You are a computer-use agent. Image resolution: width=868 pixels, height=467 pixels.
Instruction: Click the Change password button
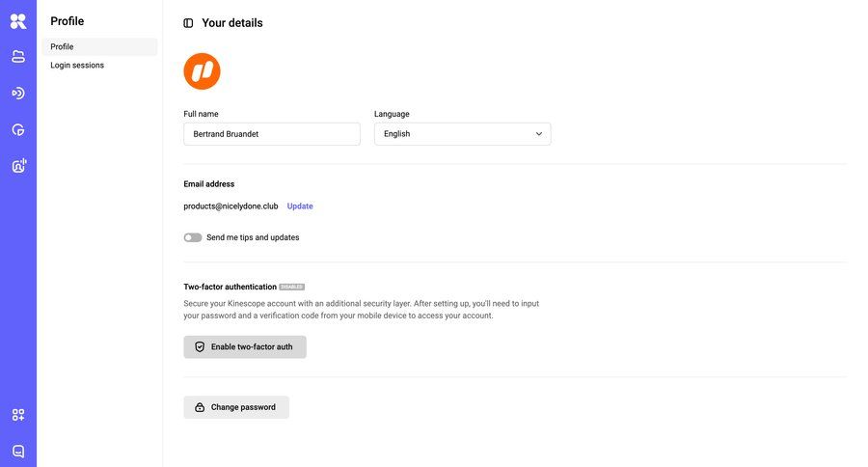click(x=236, y=407)
